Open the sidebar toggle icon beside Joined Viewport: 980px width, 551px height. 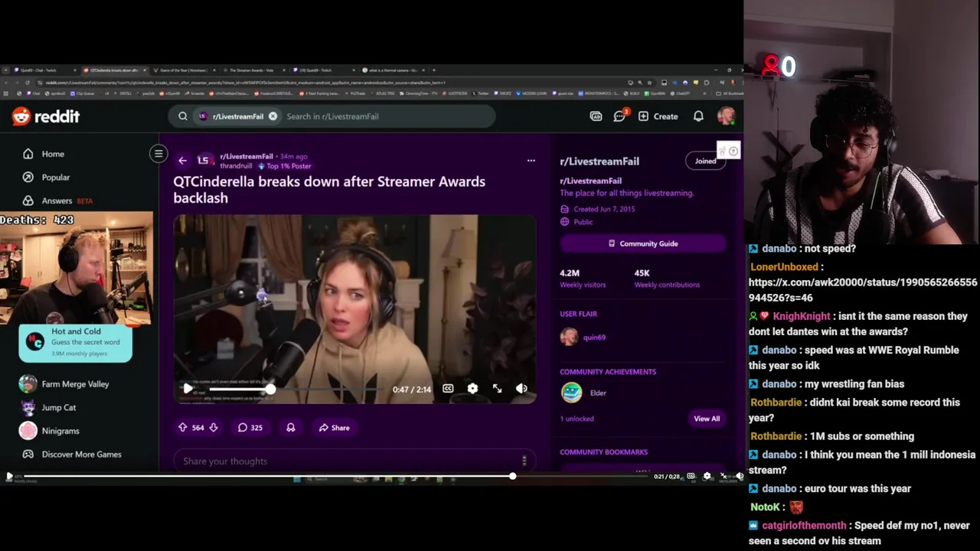pos(729,151)
